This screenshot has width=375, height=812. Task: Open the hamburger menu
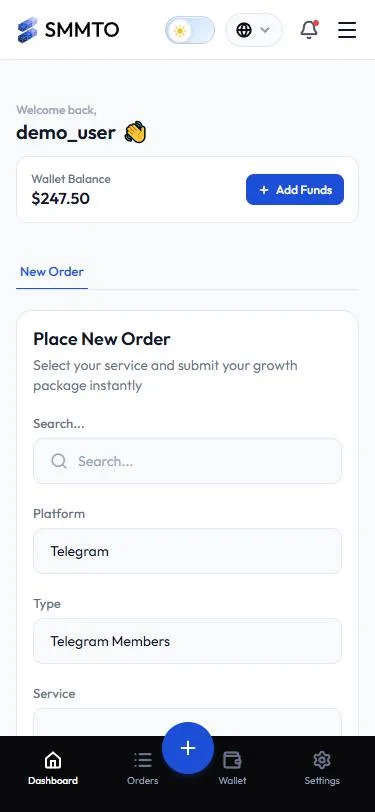[347, 30]
